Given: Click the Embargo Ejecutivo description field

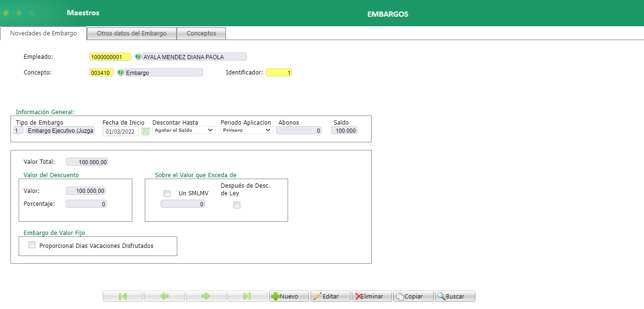Looking at the screenshot, I should pos(61,130).
